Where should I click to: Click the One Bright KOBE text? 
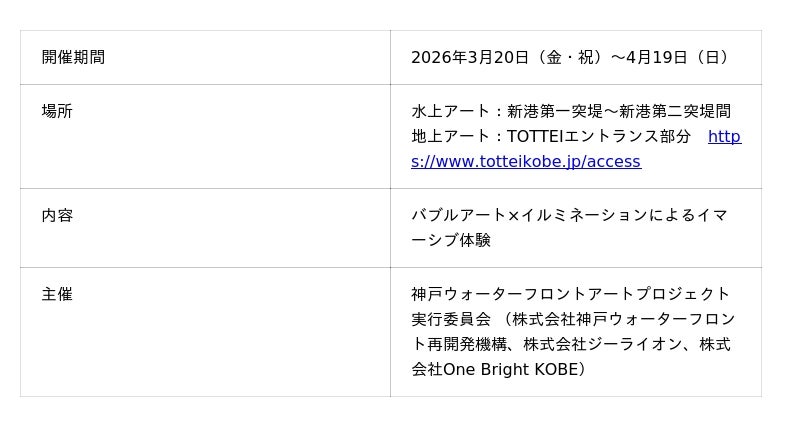(x=509, y=369)
